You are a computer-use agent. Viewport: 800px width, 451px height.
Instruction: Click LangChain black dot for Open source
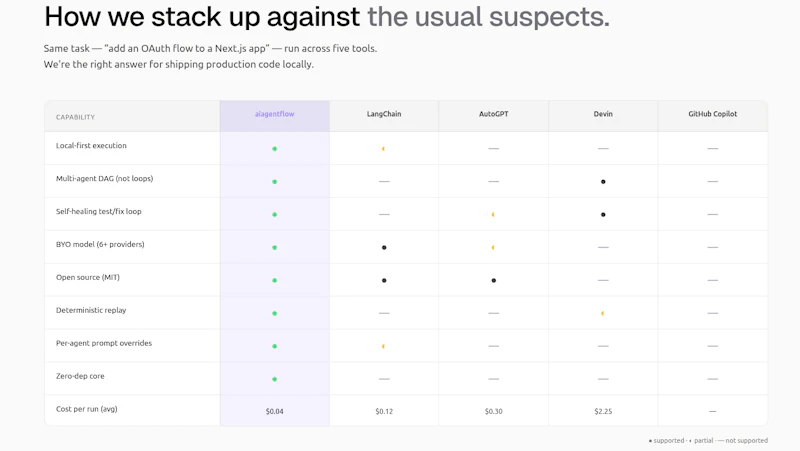[384, 280]
